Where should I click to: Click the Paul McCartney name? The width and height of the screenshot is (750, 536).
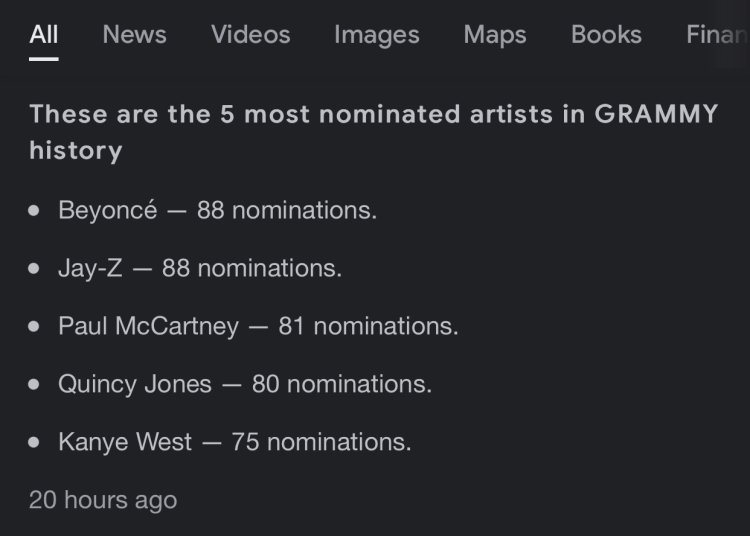click(x=148, y=326)
